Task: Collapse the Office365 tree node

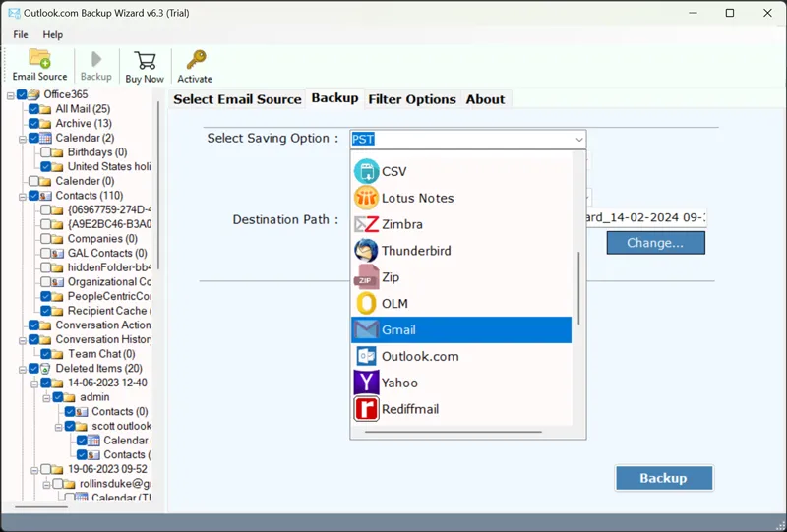Action: 11,94
